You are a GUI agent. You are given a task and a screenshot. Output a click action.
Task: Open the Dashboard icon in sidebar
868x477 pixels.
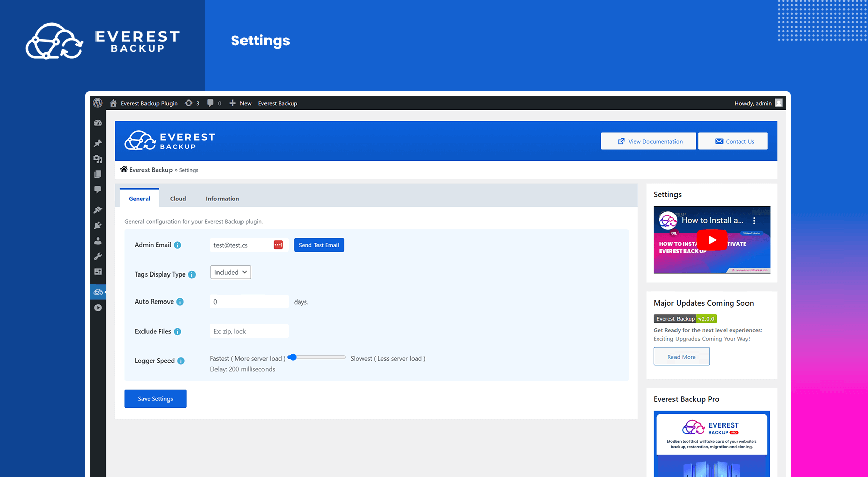(98, 123)
